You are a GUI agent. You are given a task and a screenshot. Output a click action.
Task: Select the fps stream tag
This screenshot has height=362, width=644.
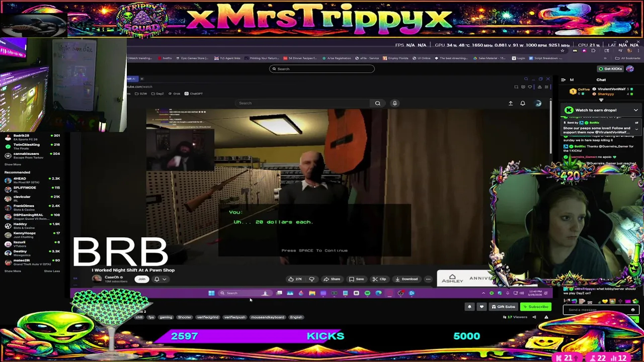[x=151, y=317]
